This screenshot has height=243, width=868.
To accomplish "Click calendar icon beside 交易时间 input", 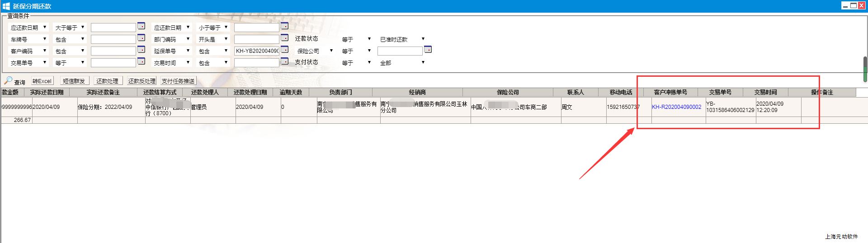I will tap(284, 61).
